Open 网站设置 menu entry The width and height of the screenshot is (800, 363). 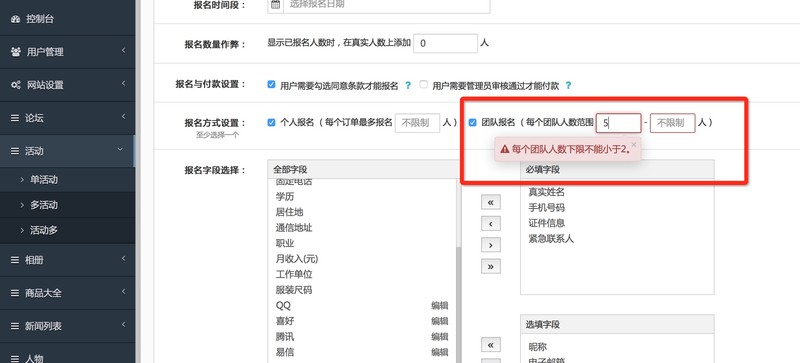pos(67,85)
